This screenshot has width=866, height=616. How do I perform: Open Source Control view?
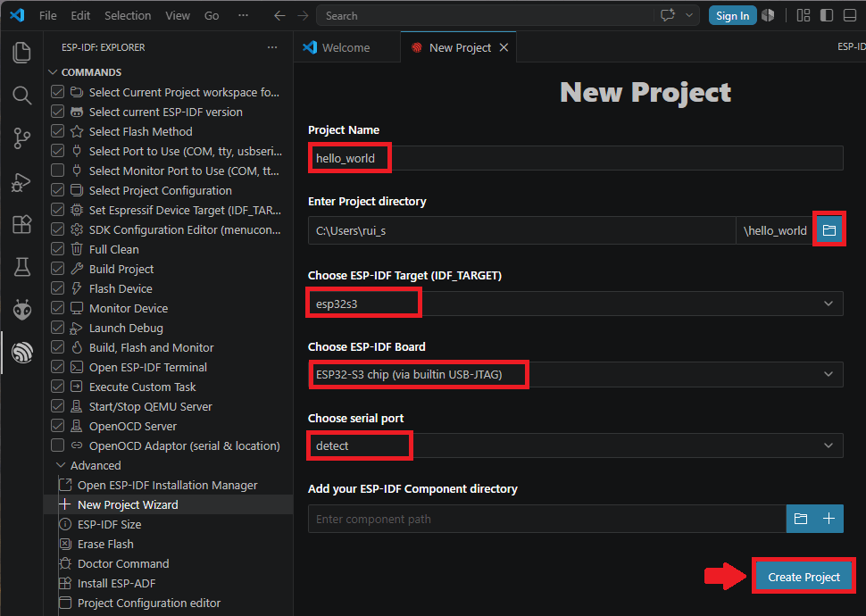21,138
